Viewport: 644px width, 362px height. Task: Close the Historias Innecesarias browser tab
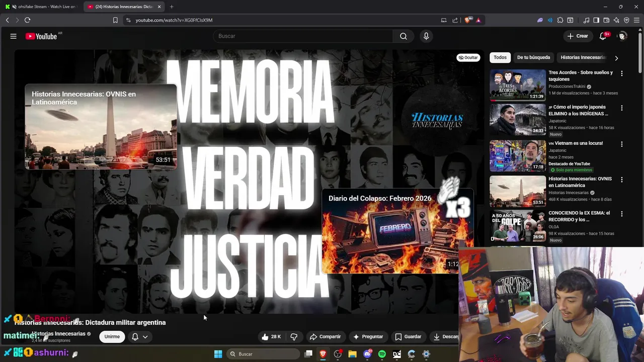coord(159,7)
